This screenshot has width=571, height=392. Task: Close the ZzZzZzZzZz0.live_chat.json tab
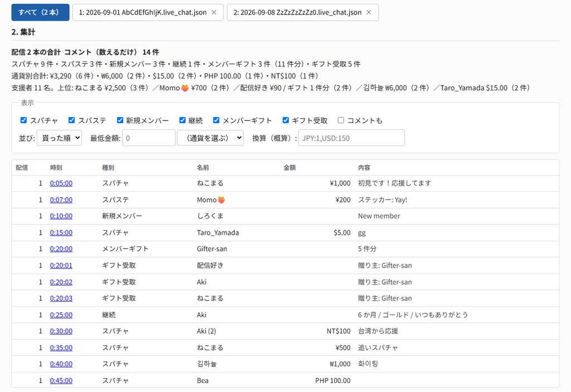point(369,12)
